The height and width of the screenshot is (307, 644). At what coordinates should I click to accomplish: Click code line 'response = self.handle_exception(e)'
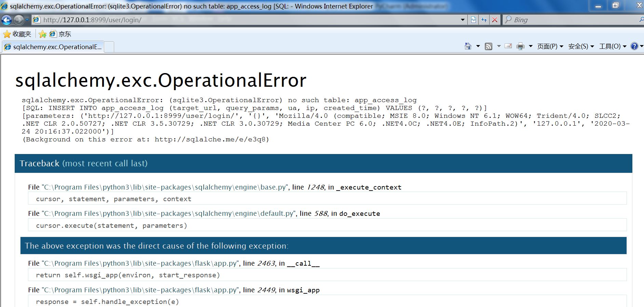click(x=327, y=302)
